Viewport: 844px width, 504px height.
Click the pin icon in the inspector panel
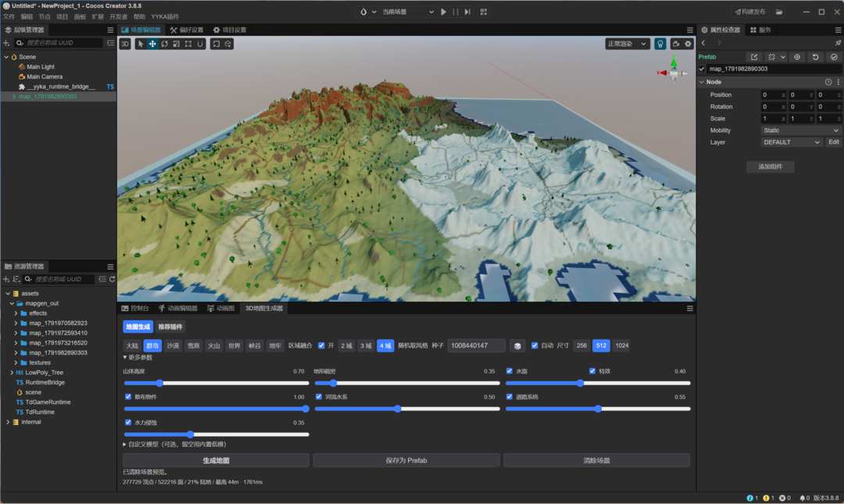click(838, 42)
